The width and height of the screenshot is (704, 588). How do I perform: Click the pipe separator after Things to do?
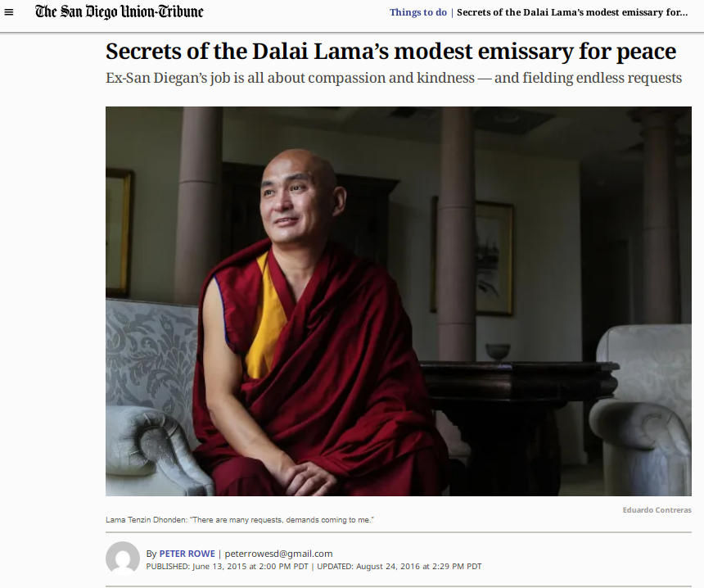[452, 12]
